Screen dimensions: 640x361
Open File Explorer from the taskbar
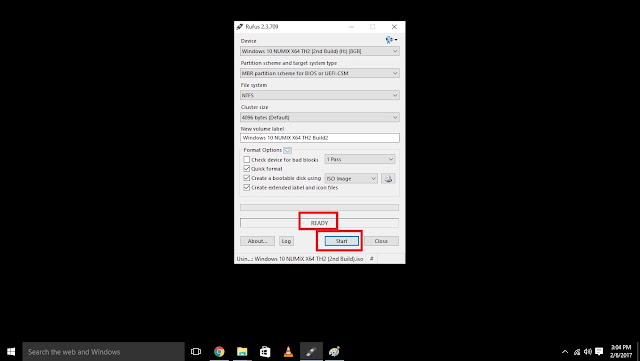242,352
